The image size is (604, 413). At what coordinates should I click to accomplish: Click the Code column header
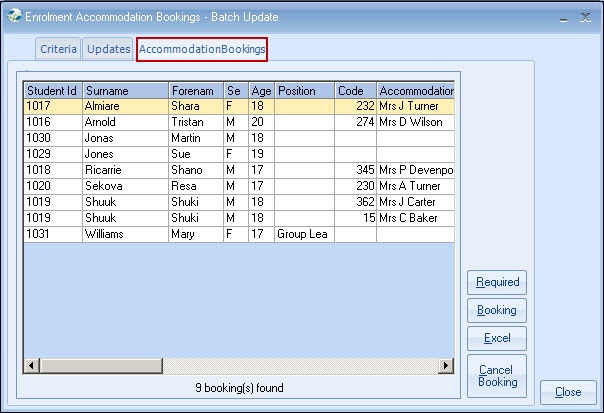click(355, 91)
